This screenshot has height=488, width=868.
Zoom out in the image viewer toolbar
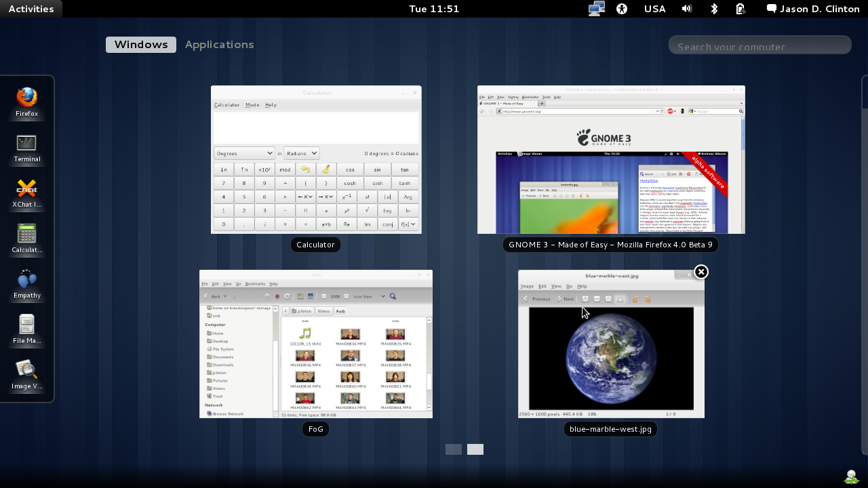[597, 298]
